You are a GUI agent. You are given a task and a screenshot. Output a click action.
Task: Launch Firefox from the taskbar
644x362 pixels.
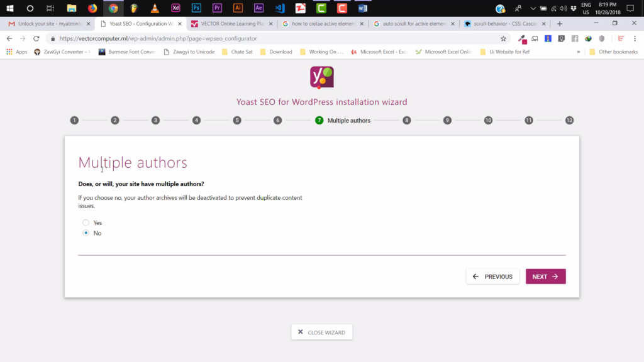(92, 8)
